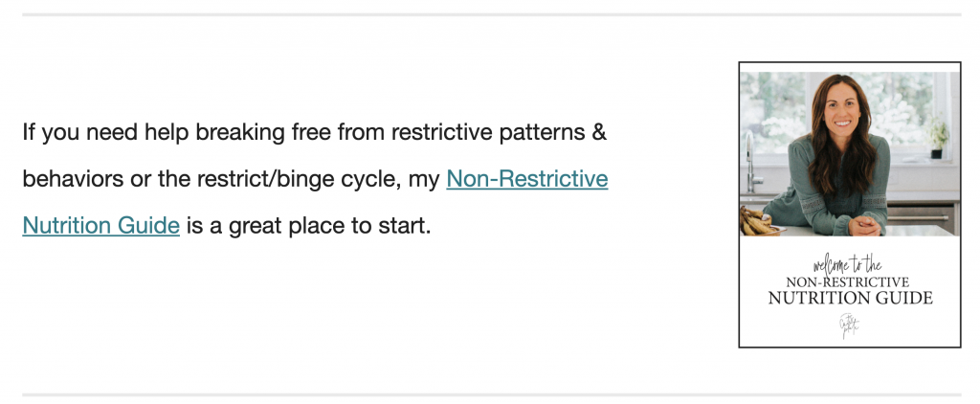
Task: Follow the underlined Nutrition Guide link
Action: tap(101, 225)
